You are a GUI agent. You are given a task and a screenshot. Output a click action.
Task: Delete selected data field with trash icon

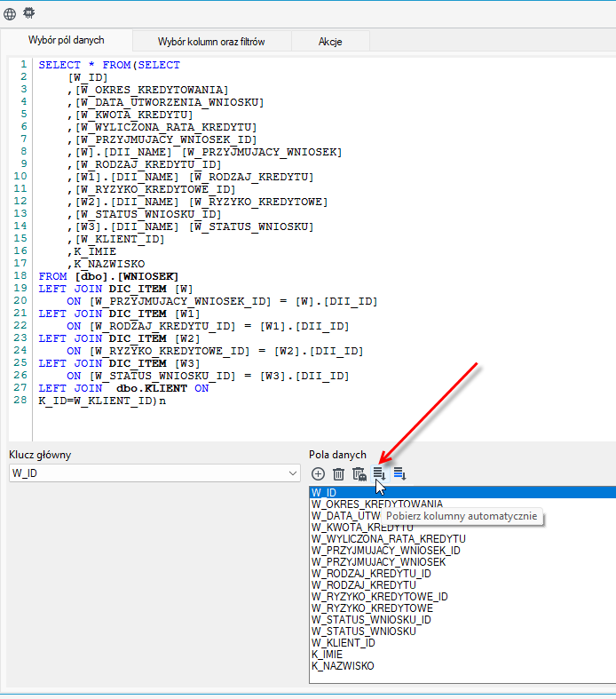[338, 474]
